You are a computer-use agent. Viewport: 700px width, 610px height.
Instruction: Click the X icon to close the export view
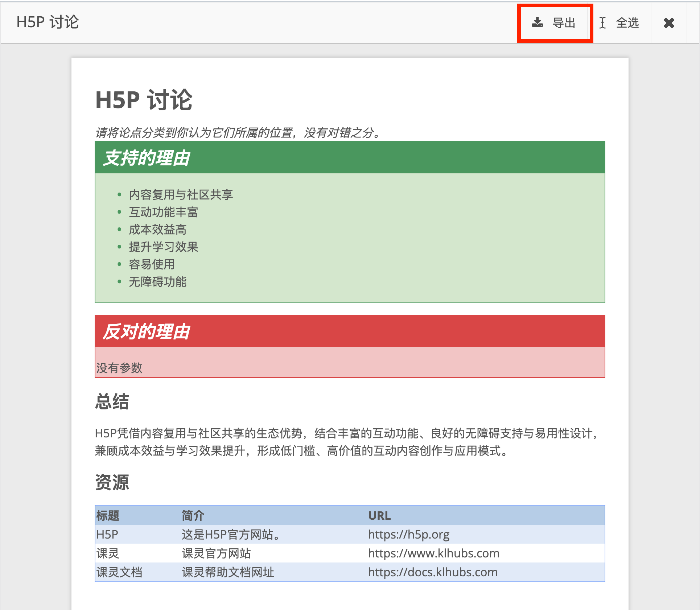pyautogui.click(x=669, y=22)
